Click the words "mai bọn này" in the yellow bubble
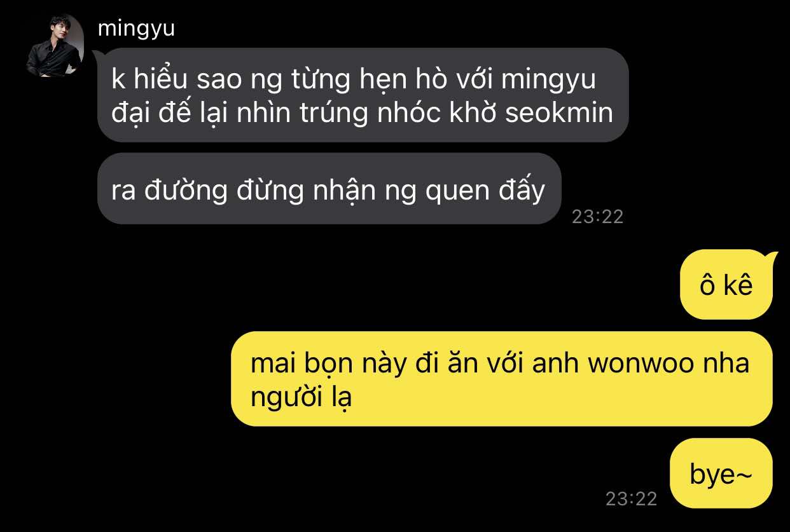The width and height of the screenshot is (790, 532). point(328,365)
